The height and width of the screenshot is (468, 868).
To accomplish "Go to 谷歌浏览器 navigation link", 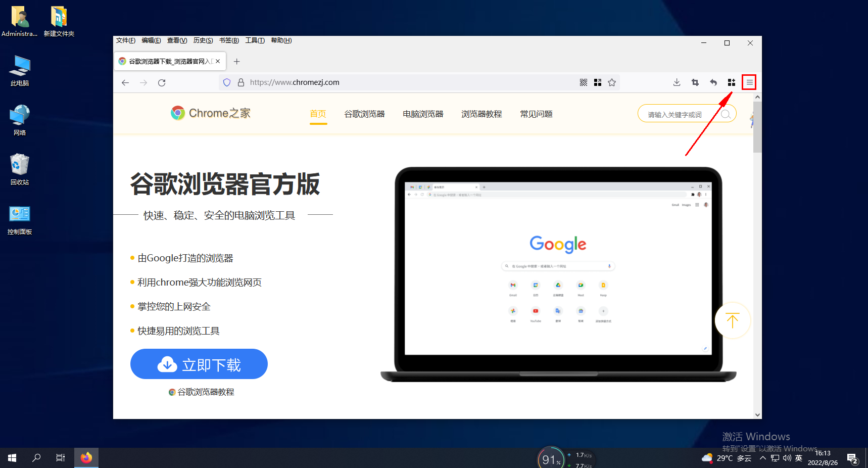I will pos(364,114).
